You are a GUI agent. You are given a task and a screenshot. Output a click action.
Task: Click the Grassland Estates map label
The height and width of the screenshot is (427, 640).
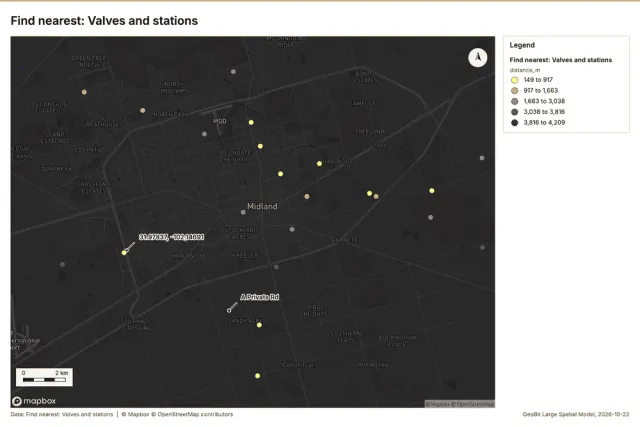pyautogui.click(x=93, y=187)
